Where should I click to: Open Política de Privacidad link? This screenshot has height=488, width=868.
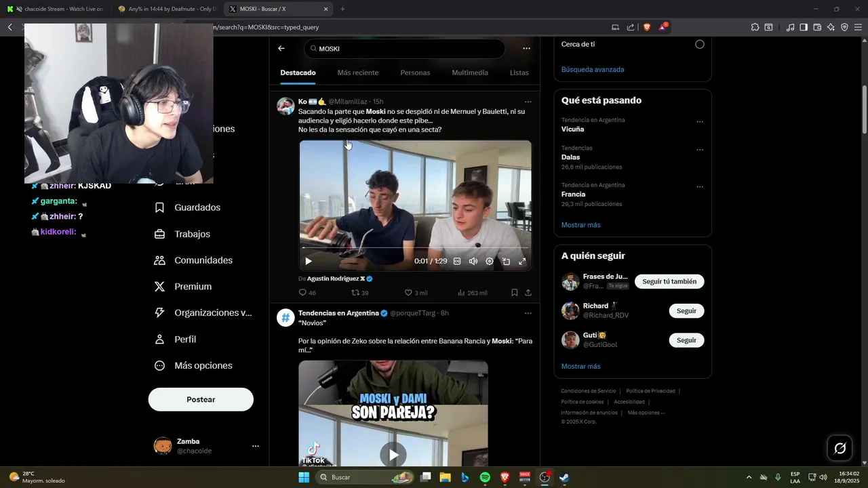[650, 391]
